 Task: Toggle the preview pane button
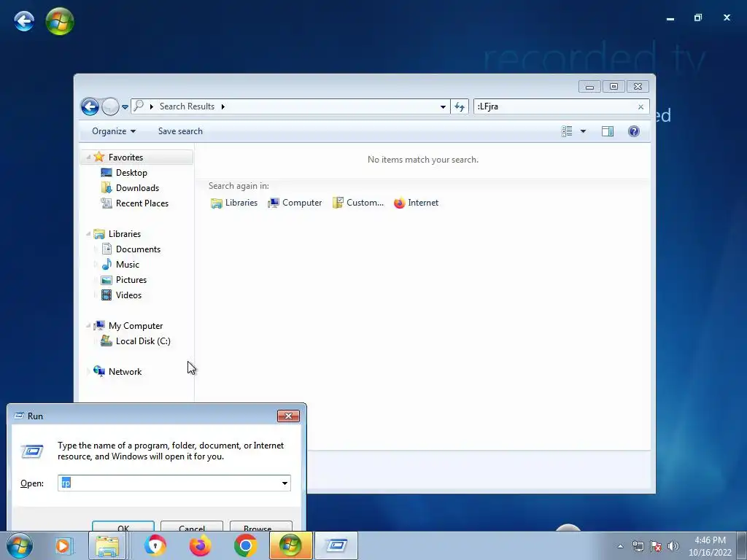[x=608, y=131]
